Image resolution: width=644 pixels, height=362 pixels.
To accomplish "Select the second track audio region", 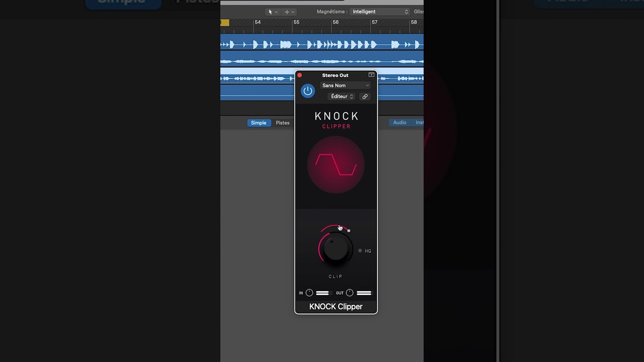I will pos(322,59).
